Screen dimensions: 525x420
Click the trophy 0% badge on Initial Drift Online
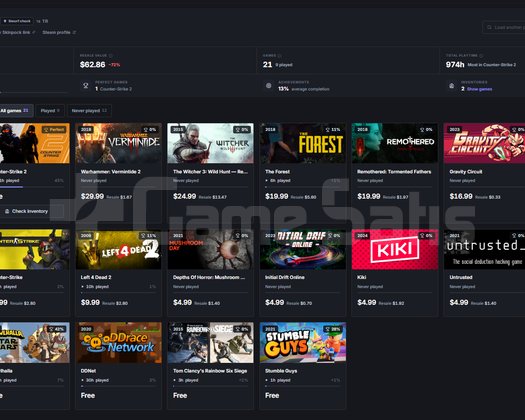[x=334, y=236]
